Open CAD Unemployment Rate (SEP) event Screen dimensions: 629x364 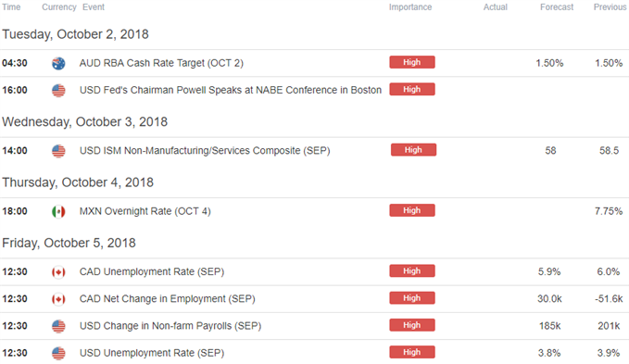pos(152,271)
